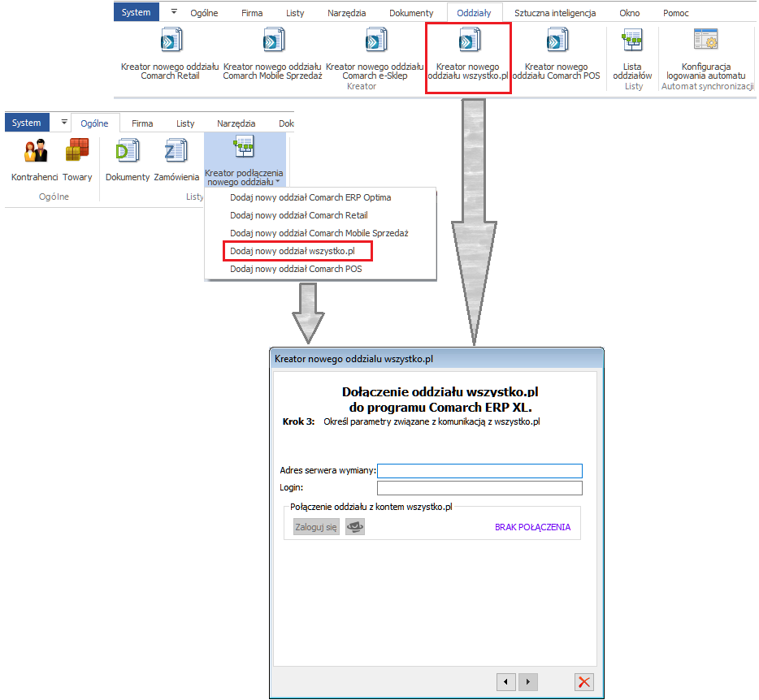Open Dokumenty list icon in Ogólne ribbon
The height and width of the screenshot is (700, 759).
click(x=128, y=160)
